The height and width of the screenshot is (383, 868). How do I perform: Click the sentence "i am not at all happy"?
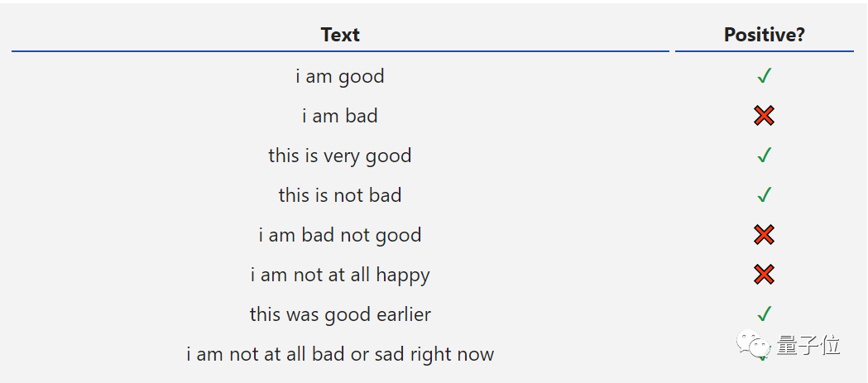340,275
